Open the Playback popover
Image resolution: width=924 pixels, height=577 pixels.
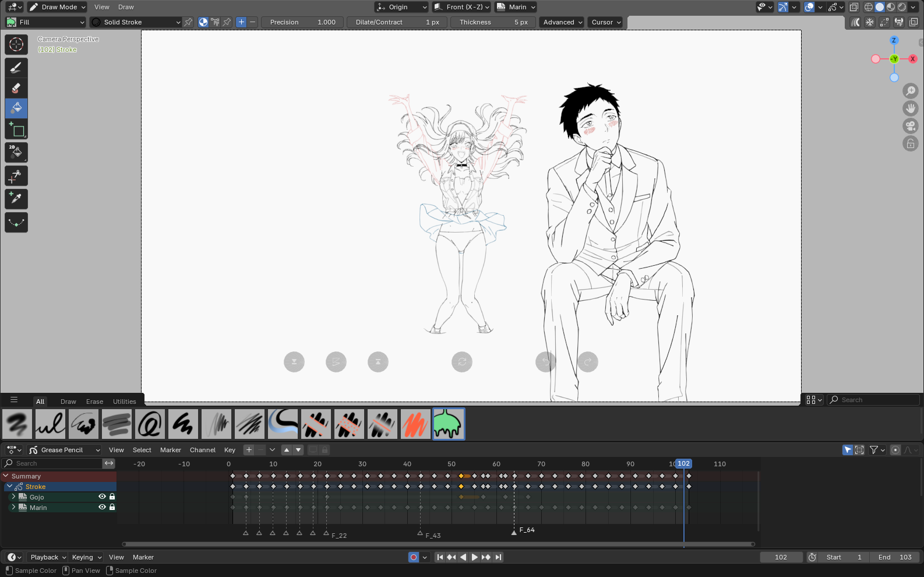click(48, 557)
